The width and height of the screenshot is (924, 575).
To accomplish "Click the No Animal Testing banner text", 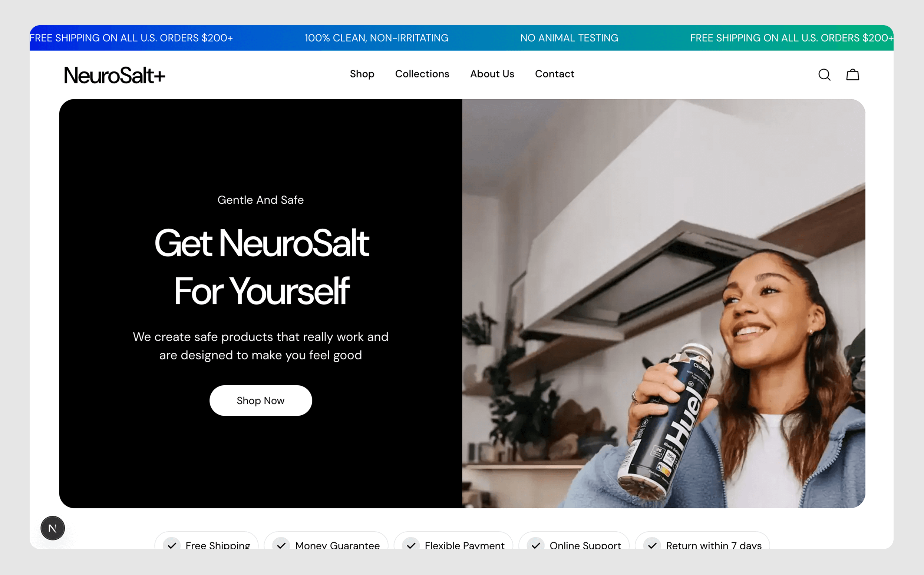I will [x=569, y=38].
